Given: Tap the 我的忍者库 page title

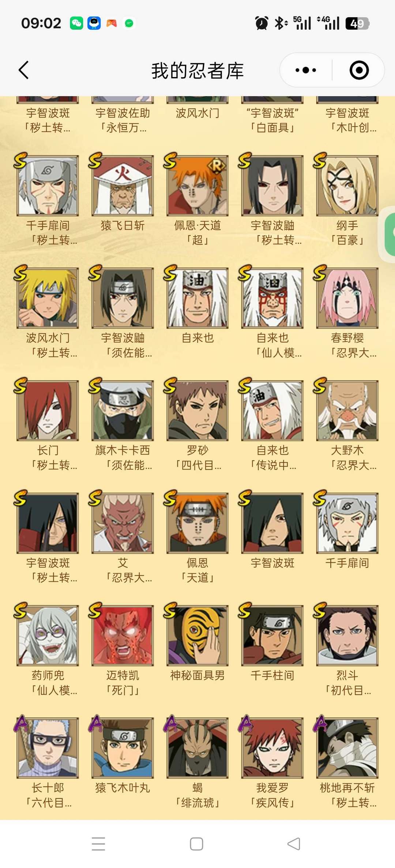Looking at the screenshot, I should pos(197,71).
